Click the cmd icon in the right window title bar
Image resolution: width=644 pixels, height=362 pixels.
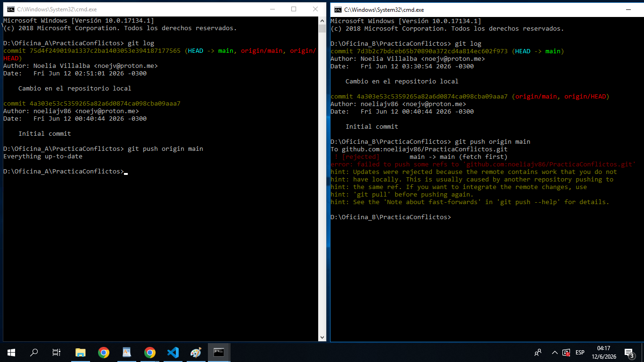338,9
